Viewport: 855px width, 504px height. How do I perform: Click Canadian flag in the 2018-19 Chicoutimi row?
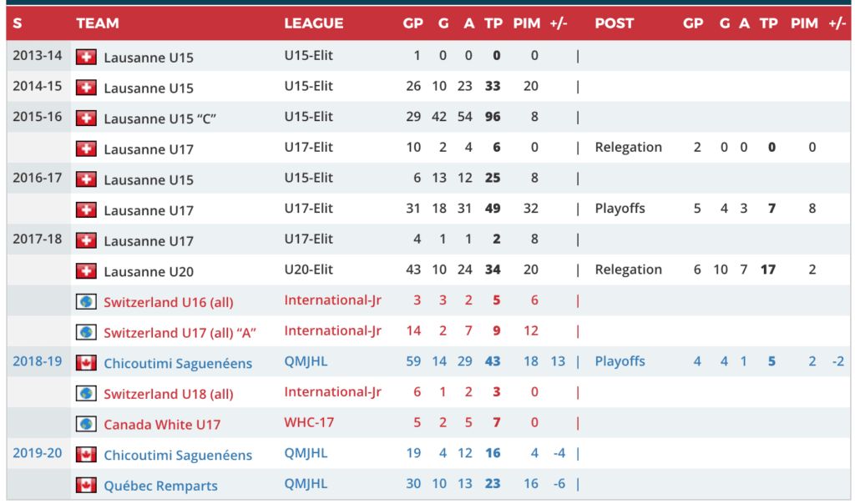[x=86, y=363]
